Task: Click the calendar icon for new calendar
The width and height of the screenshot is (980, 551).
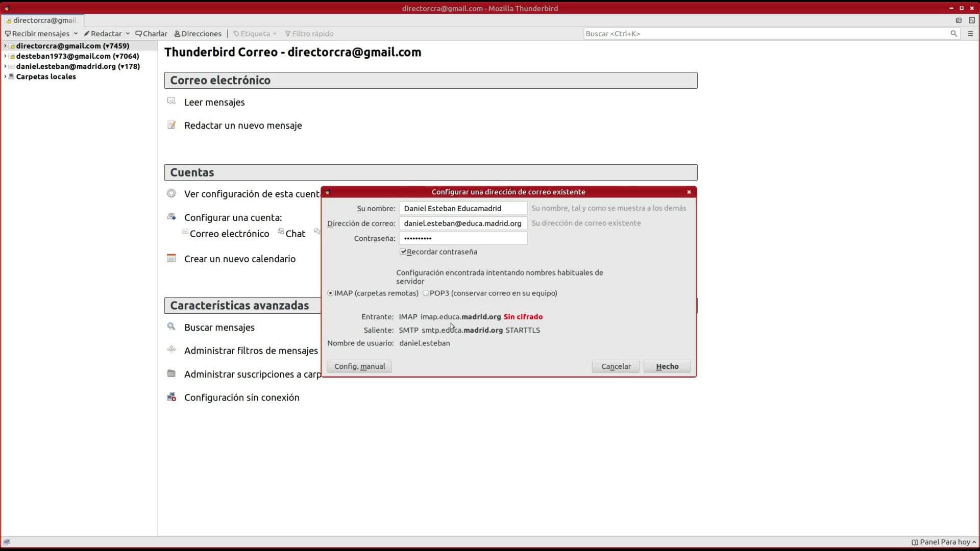Action: click(171, 258)
